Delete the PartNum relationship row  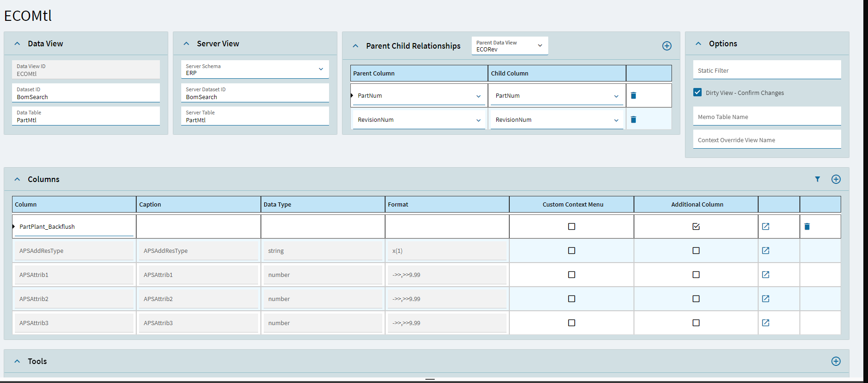634,95
